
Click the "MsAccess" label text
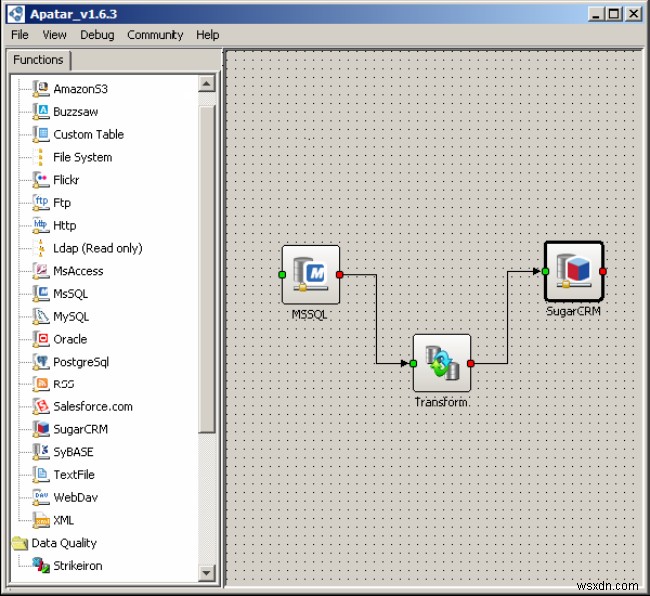pos(78,271)
